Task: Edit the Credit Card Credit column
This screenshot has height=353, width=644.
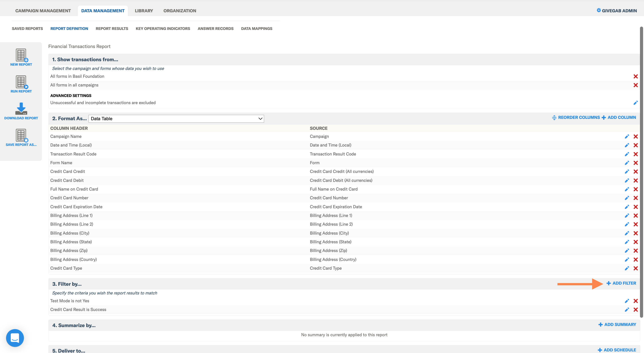Action: (627, 172)
